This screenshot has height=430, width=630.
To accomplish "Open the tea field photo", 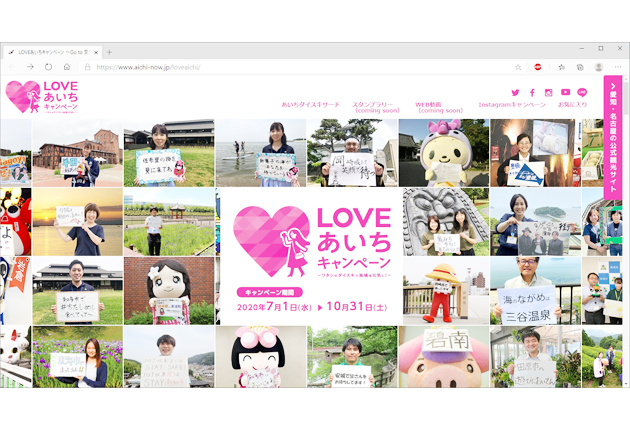I will pyautogui.click(x=602, y=357).
